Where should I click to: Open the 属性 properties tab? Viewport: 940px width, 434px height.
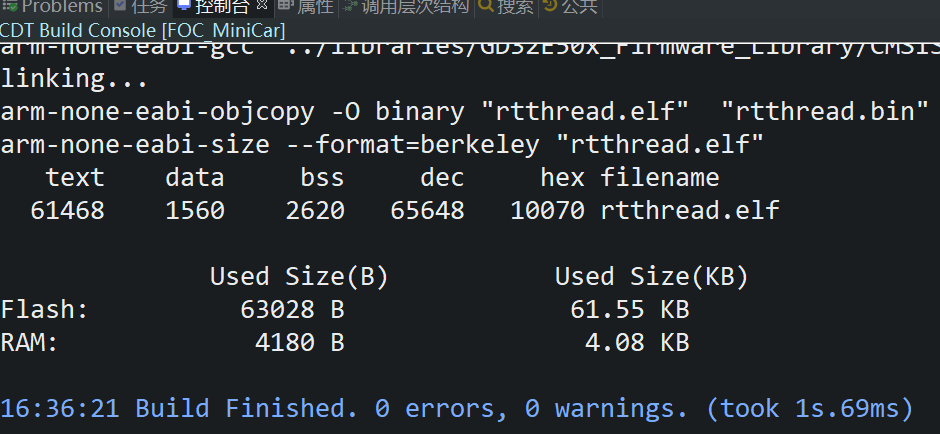coord(315,6)
